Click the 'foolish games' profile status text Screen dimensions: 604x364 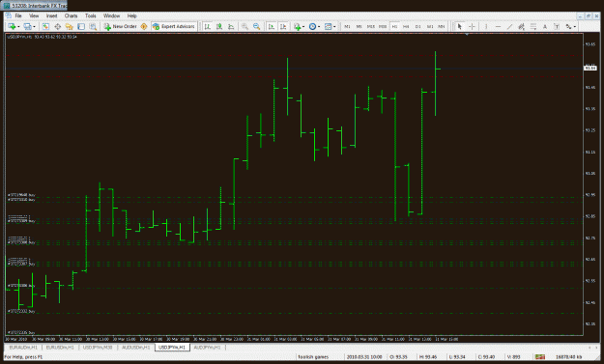pyautogui.click(x=313, y=357)
